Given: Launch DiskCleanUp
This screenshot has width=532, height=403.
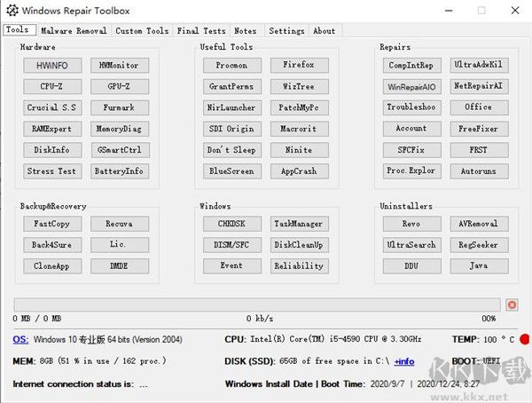Looking at the screenshot, I should (300, 245).
